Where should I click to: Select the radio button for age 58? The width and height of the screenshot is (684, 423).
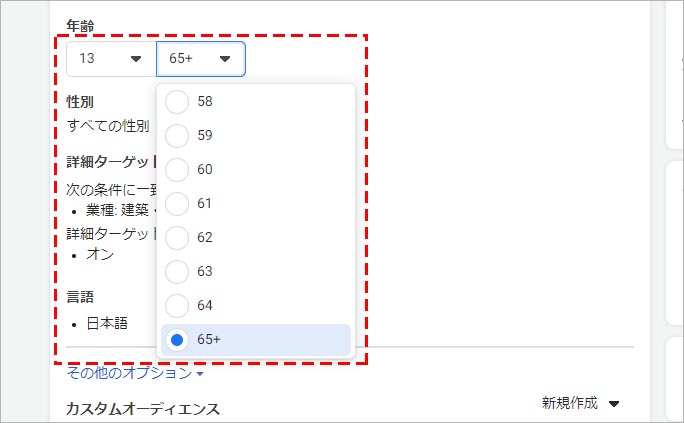click(x=177, y=102)
